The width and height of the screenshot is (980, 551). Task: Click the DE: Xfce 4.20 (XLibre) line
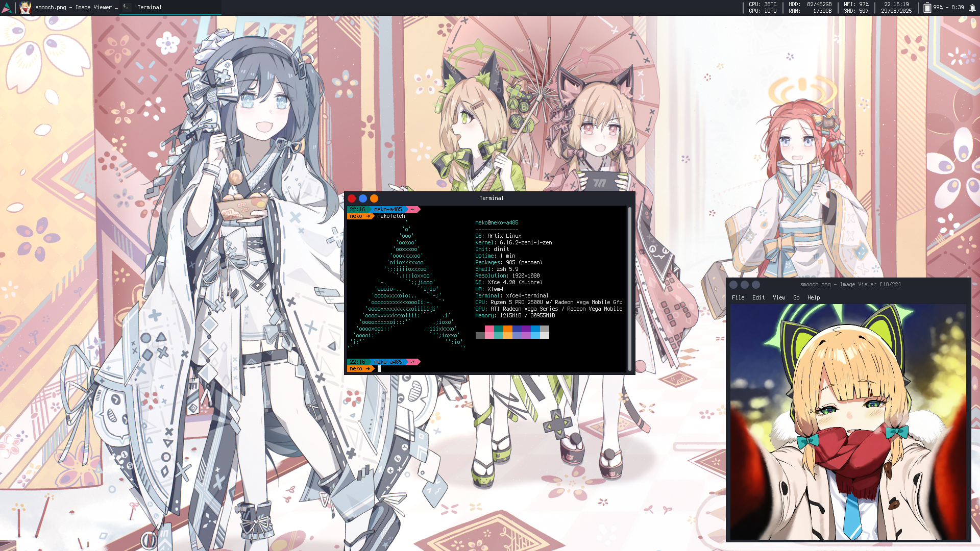coord(509,283)
